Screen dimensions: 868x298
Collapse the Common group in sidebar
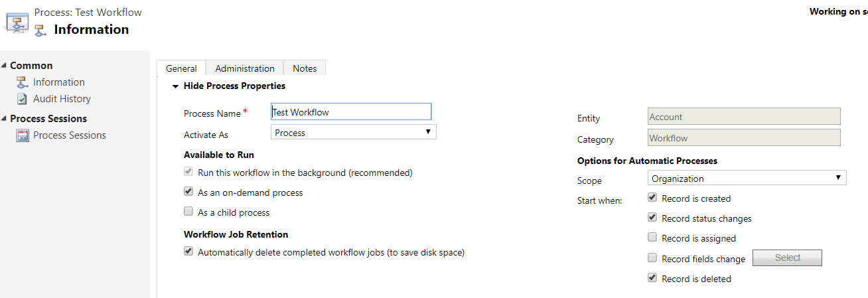5,66
